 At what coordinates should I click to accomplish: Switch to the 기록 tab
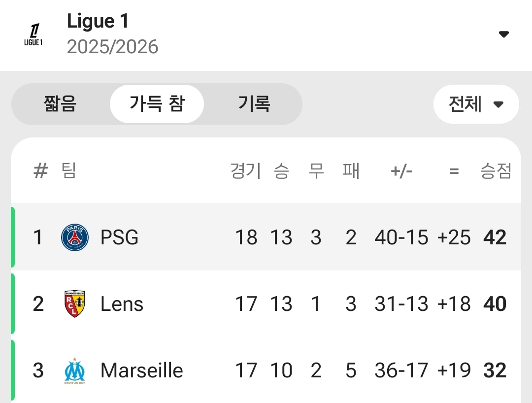click(x=254, y=104)
